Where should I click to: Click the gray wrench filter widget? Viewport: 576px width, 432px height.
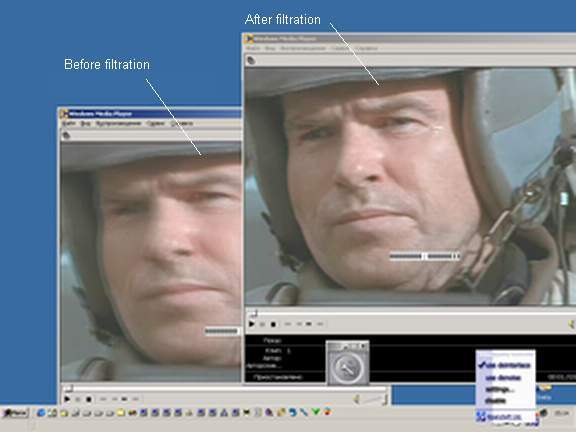coord(348,363)
